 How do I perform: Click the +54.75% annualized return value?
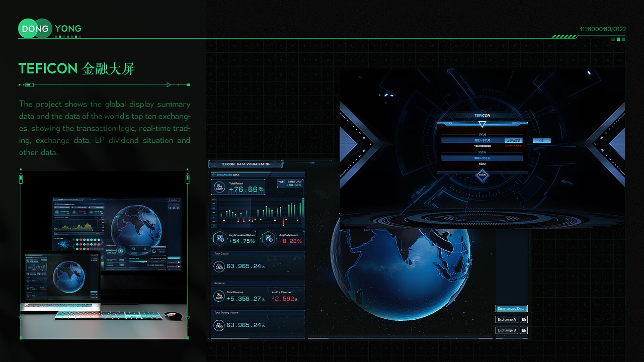click(242, 241)
